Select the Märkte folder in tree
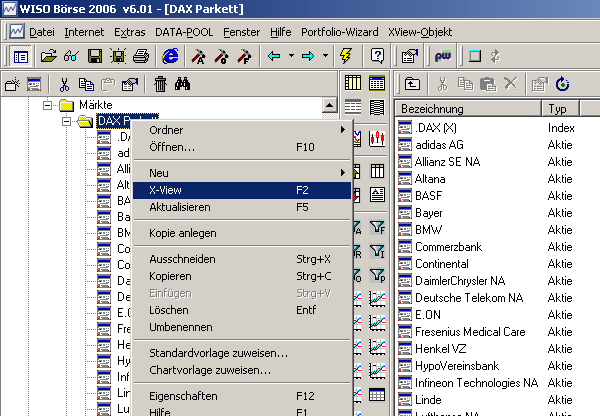Viewport: 600px width, 416px height. (x=96, y=105)
